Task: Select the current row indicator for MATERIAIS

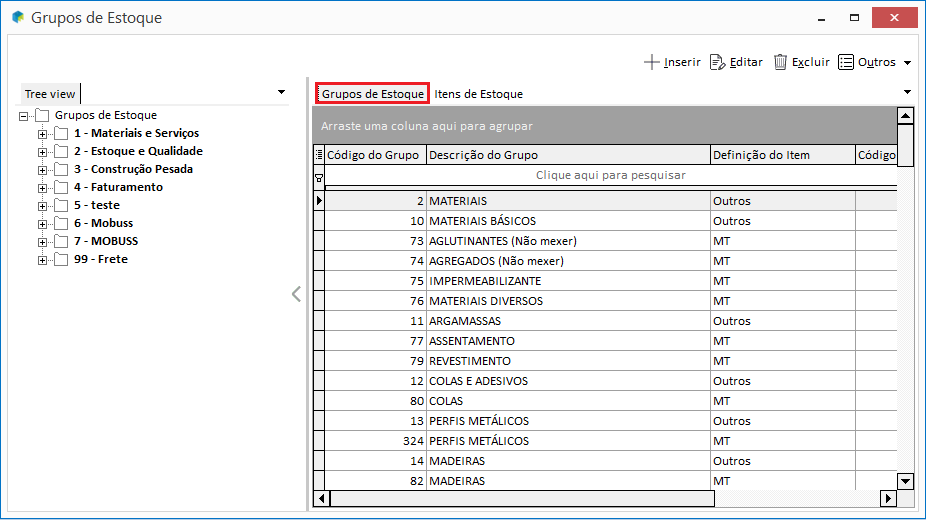Action: coord(319,201)
